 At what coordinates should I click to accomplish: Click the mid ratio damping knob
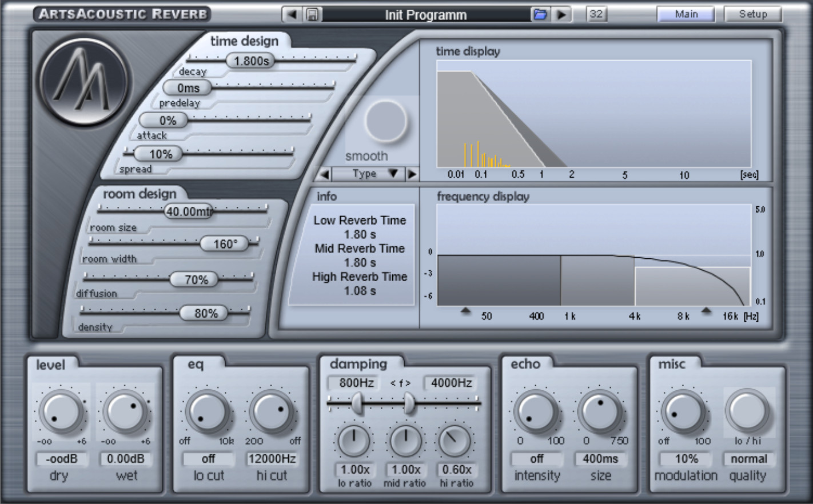(405, 442)
